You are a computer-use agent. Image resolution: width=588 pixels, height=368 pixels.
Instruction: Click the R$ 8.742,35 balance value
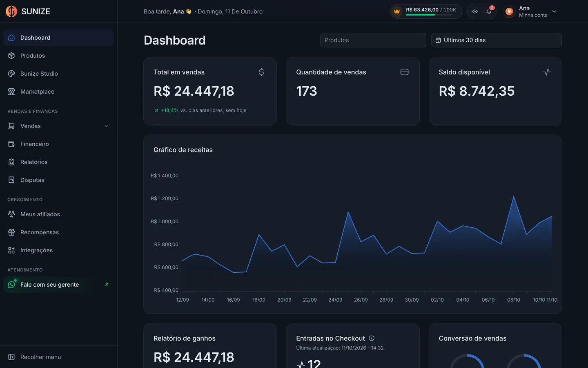click(477, 91)
